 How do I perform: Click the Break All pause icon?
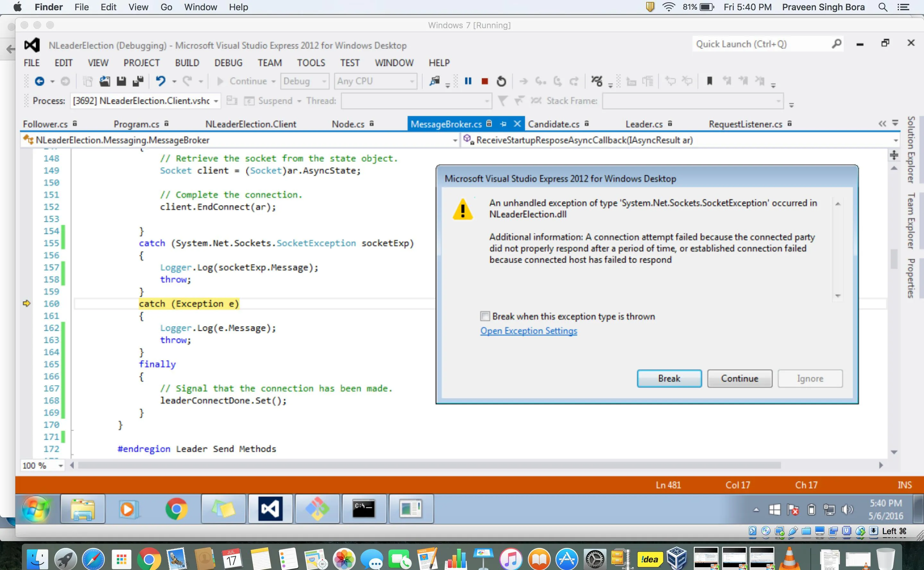point(468,81)
